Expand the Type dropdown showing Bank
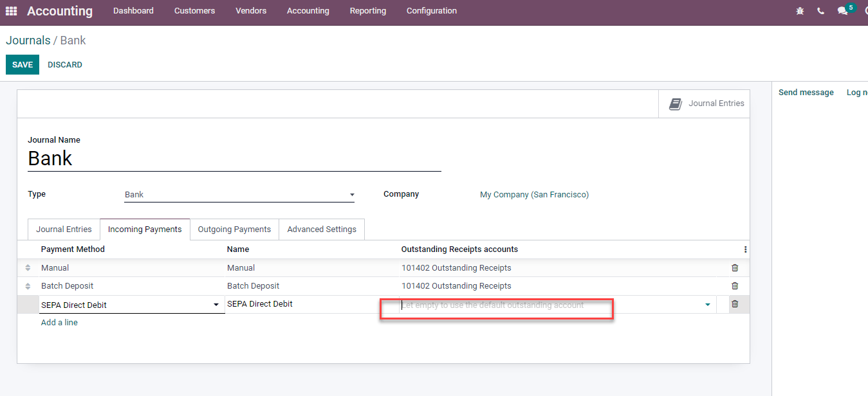This screenshot has height=396, width=868. click(352, 194)
